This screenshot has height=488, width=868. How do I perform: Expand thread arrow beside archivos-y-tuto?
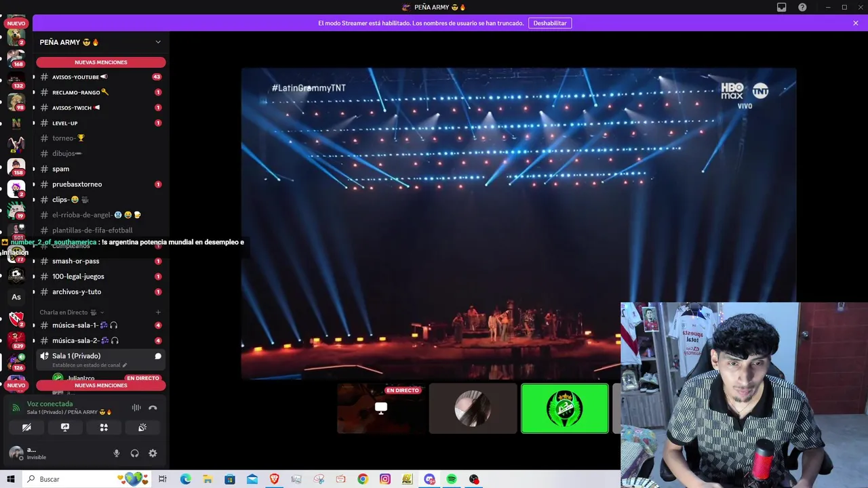pos(34,292)
